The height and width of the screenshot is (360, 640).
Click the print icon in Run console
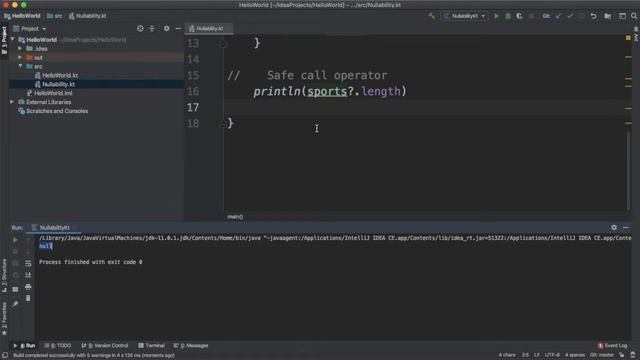click(28, 287)
